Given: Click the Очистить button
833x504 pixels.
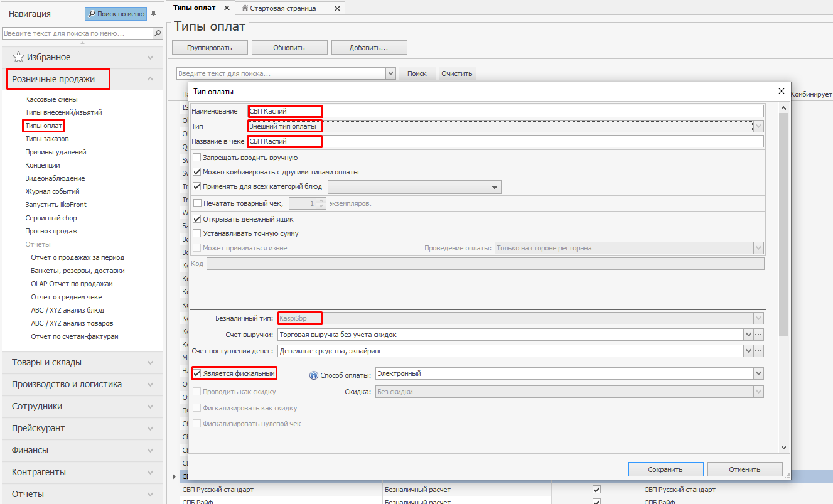Looking at the screenshot, I should 457,73.
